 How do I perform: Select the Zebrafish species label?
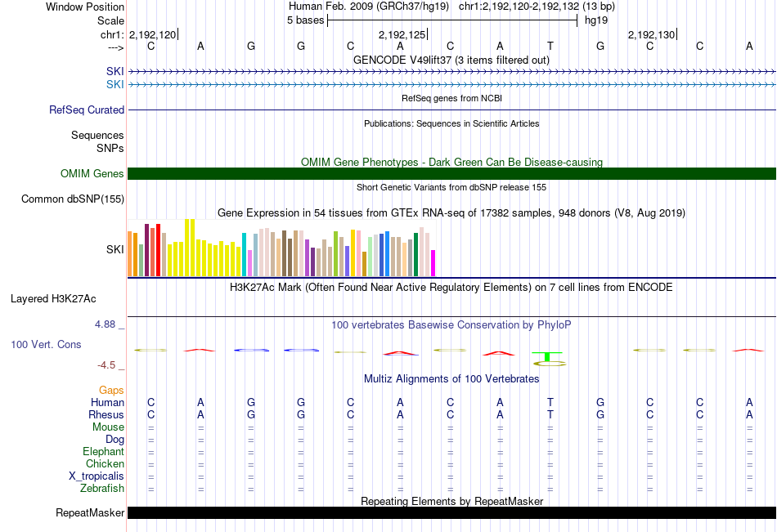click(102, 489)
